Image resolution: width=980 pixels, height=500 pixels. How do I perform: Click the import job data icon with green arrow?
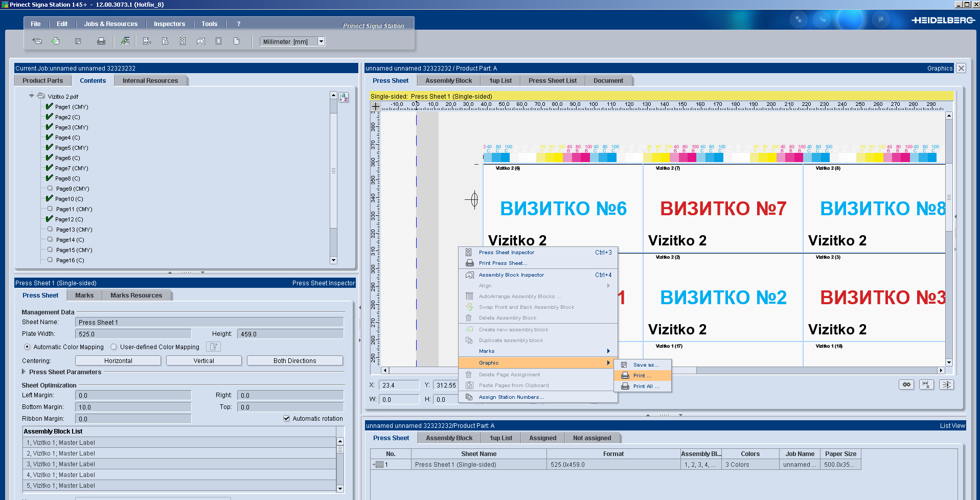[125, 41]
